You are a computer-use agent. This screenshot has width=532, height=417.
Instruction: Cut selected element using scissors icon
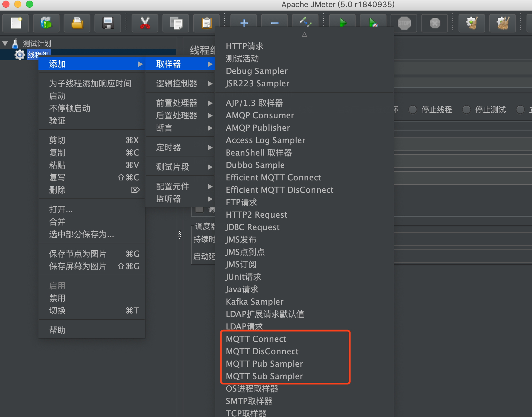click(145, 23)
